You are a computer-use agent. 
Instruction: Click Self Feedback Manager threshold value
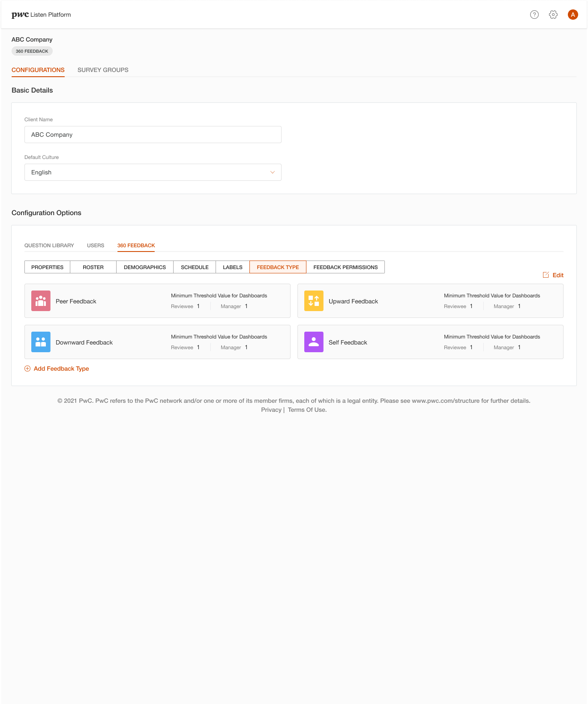[x=519, y=347]
